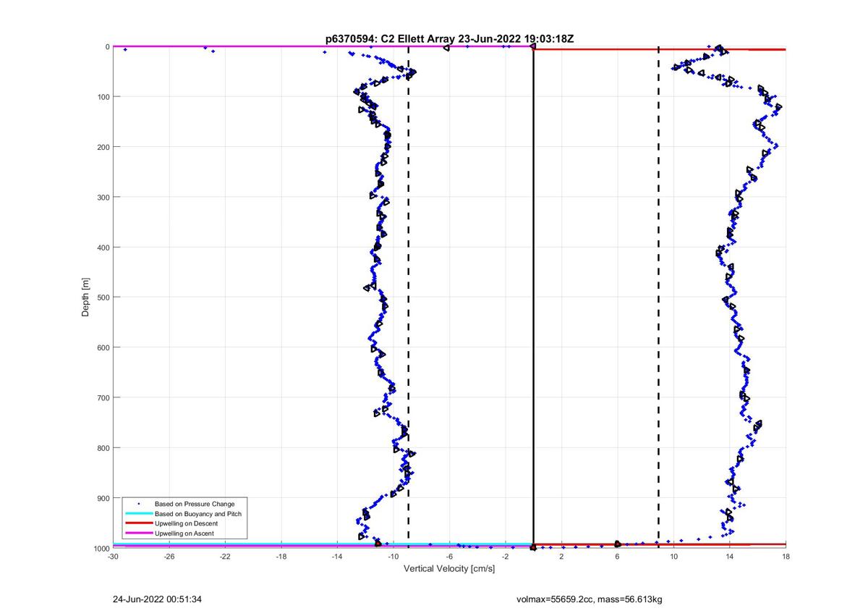868x616 pixels.
Task: Click x-axis tick label '6'
Action: pyautogui.click(x=618, y=556)
